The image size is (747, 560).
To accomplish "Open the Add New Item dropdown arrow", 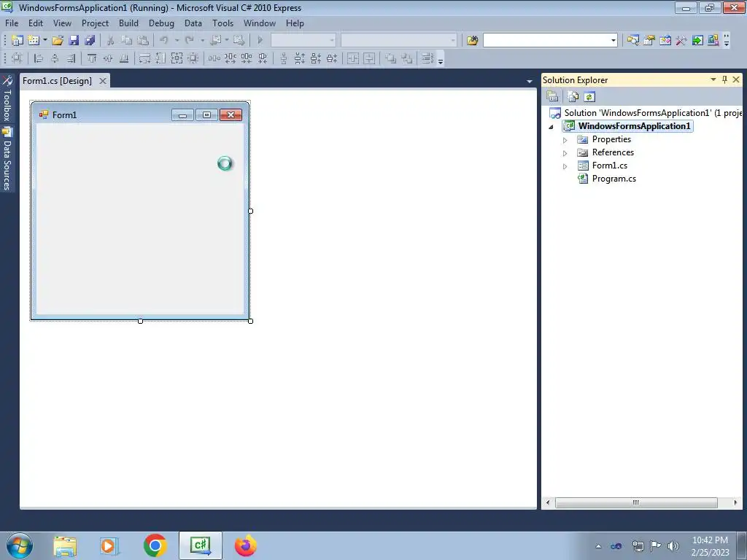I will [44, 41].
